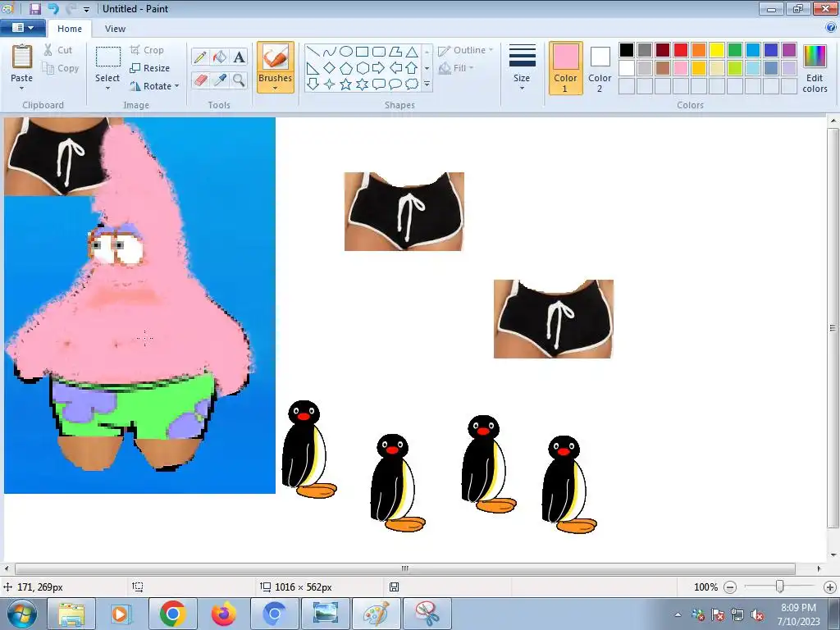840x630 pixels.
Task: Choose the Diamond shape
Action: click(x=330, y=68)
